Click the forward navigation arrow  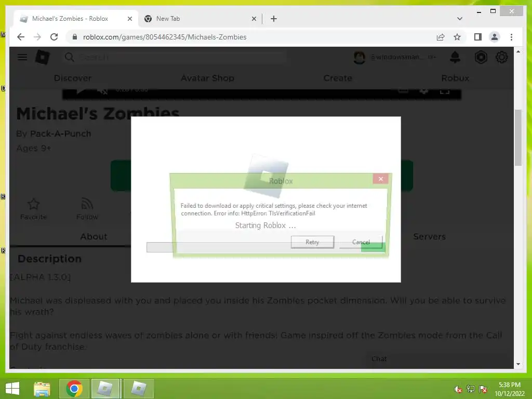(37, 37)
